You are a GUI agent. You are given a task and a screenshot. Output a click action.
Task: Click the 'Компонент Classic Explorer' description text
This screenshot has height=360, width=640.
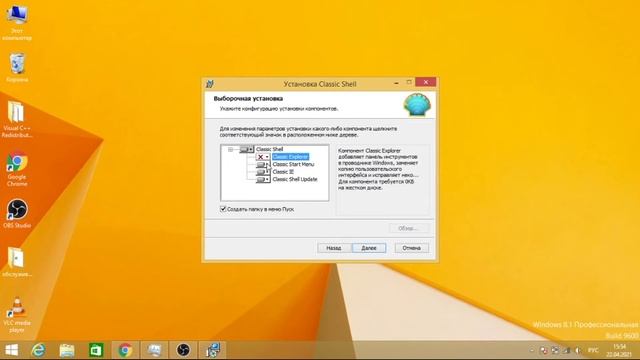pyautogui.click(x=378, y=169)
